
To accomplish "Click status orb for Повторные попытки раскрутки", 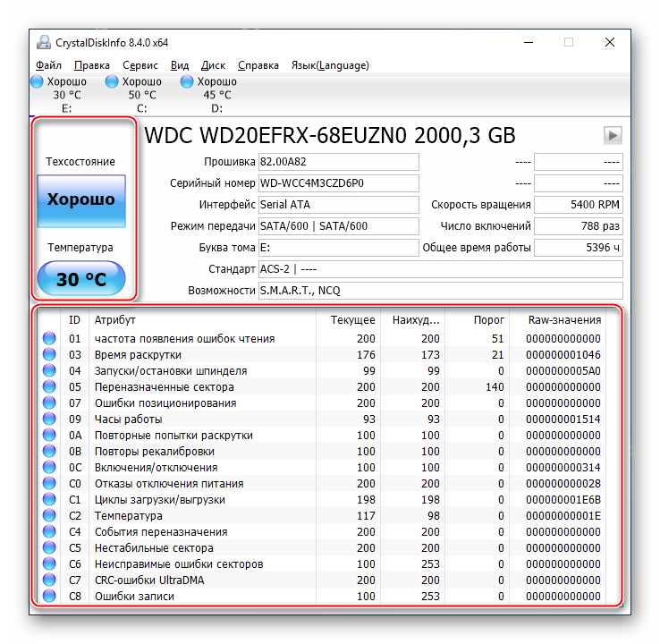I will [49, 435].
